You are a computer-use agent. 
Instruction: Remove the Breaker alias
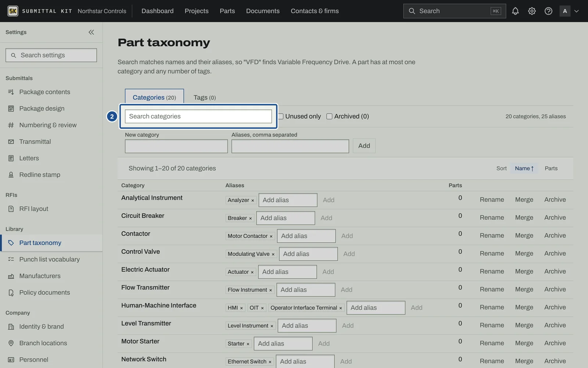tap(250, 218)
